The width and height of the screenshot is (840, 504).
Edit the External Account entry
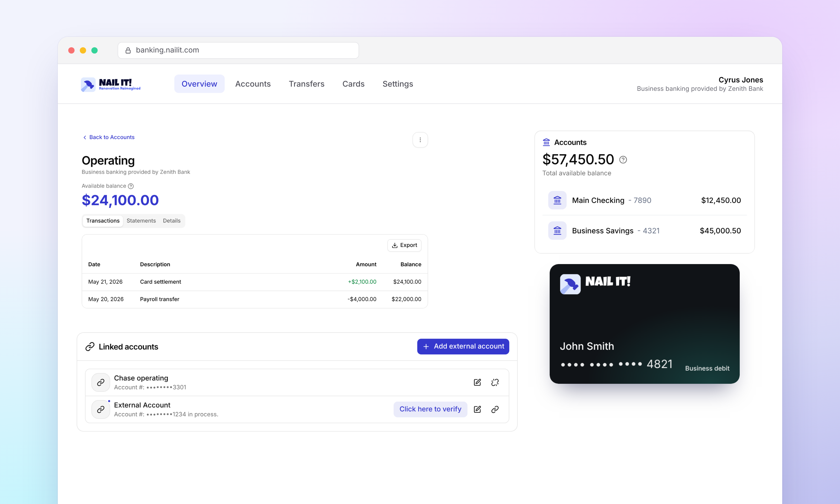click(477, 409)
